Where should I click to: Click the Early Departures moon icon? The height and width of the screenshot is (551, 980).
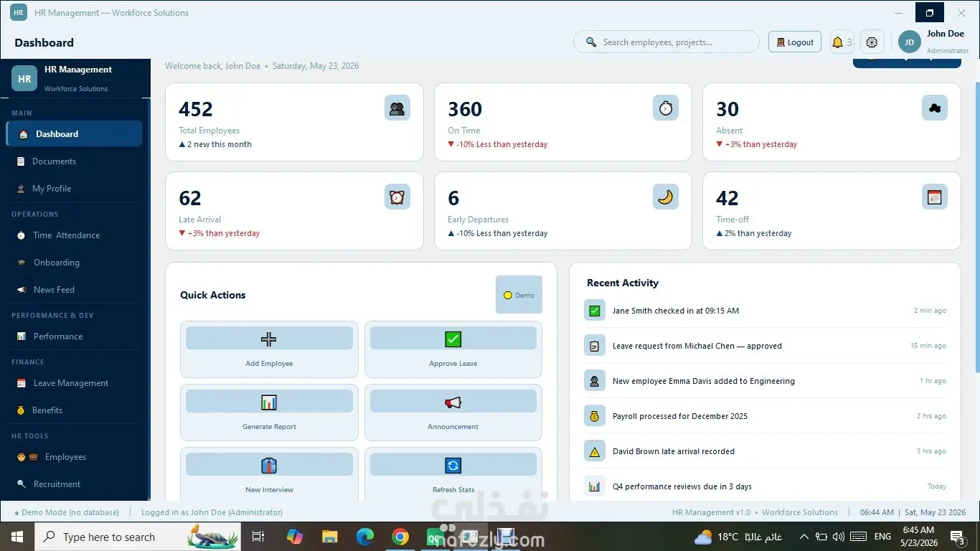(666, 197)
